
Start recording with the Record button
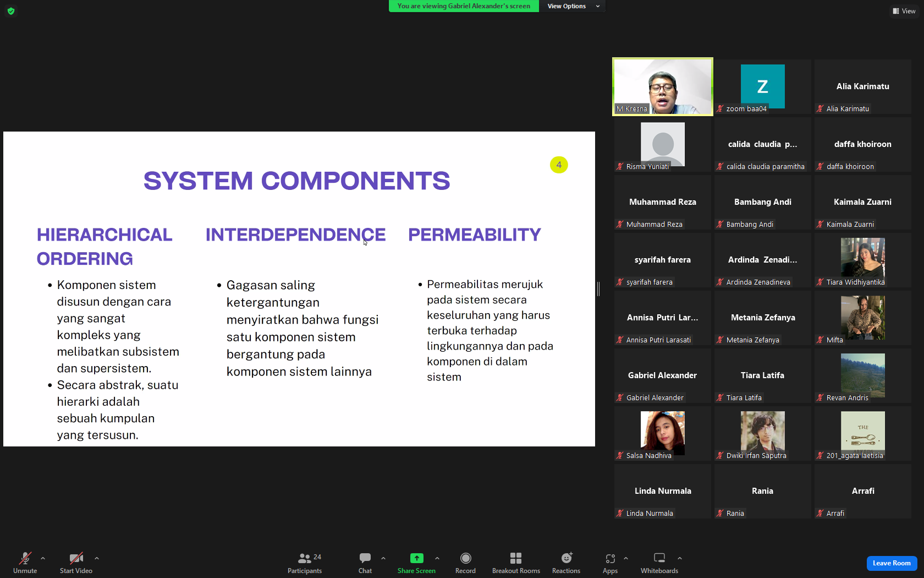point(465,563)
